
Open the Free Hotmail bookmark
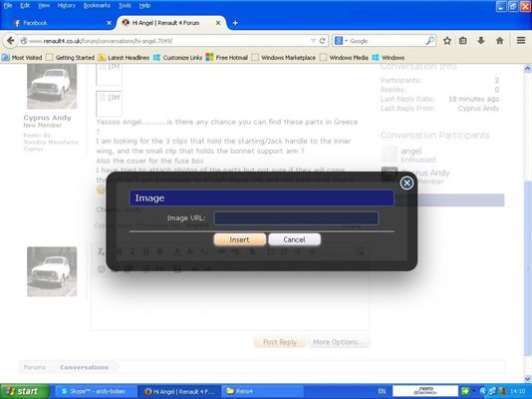coord(227,58)
